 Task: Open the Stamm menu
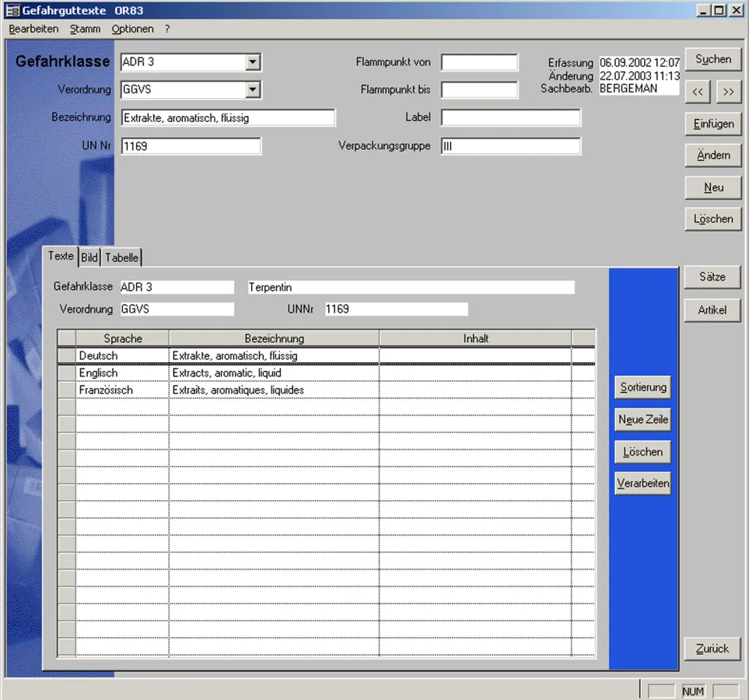84,29
